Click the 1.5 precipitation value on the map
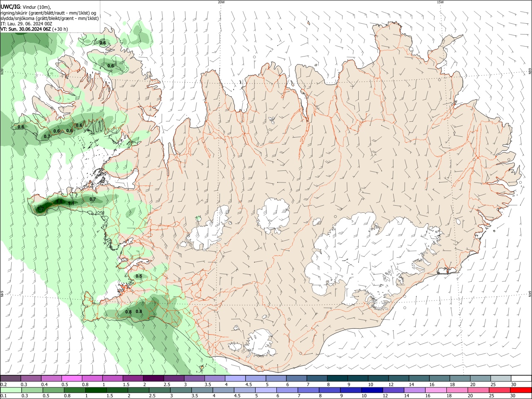The width and height of the screenshot is (532, 399). (x=59, y=202)
